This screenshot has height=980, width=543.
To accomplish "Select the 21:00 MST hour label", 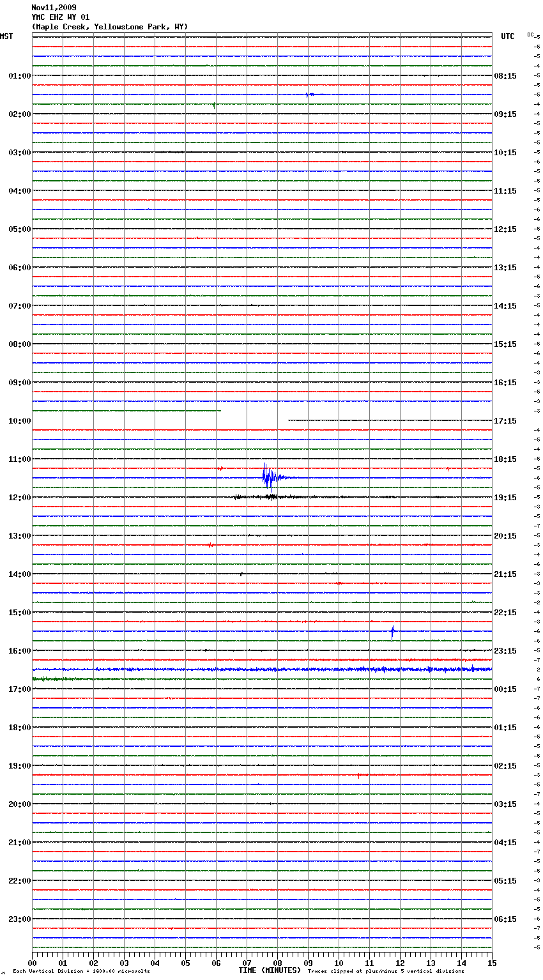I will 20,843.
